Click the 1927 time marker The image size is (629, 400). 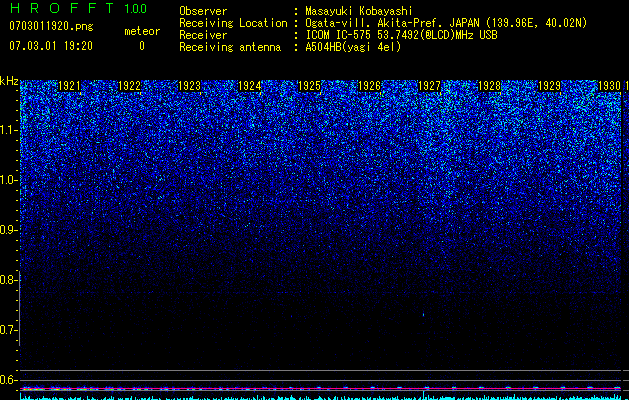[x=430, y=86]
